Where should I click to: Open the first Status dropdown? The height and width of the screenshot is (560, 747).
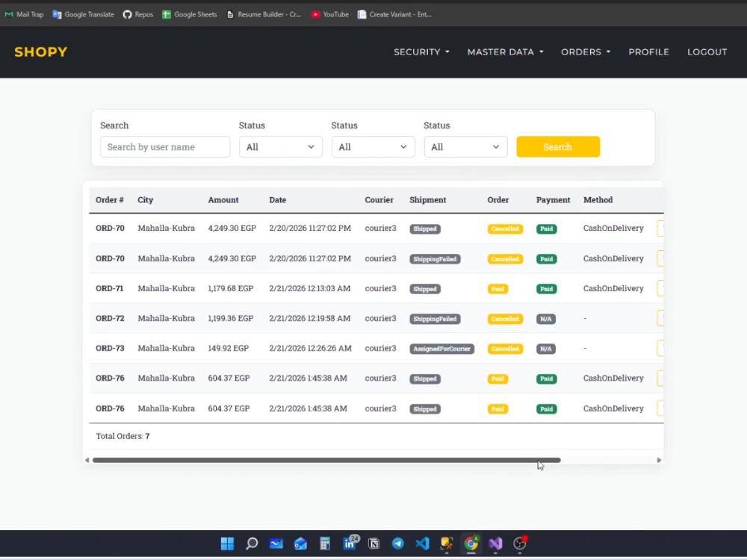281,146
